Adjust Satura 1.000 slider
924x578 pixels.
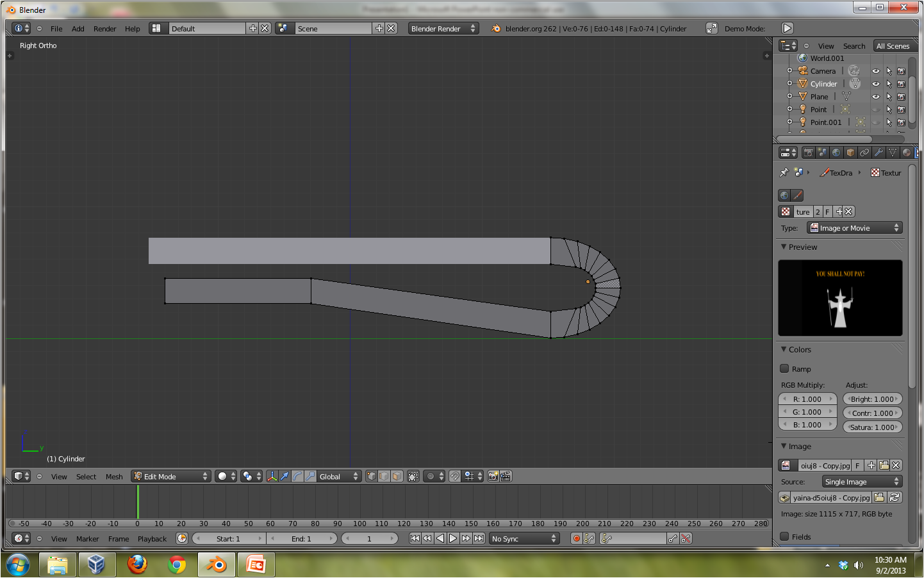(x=873, y=427)
